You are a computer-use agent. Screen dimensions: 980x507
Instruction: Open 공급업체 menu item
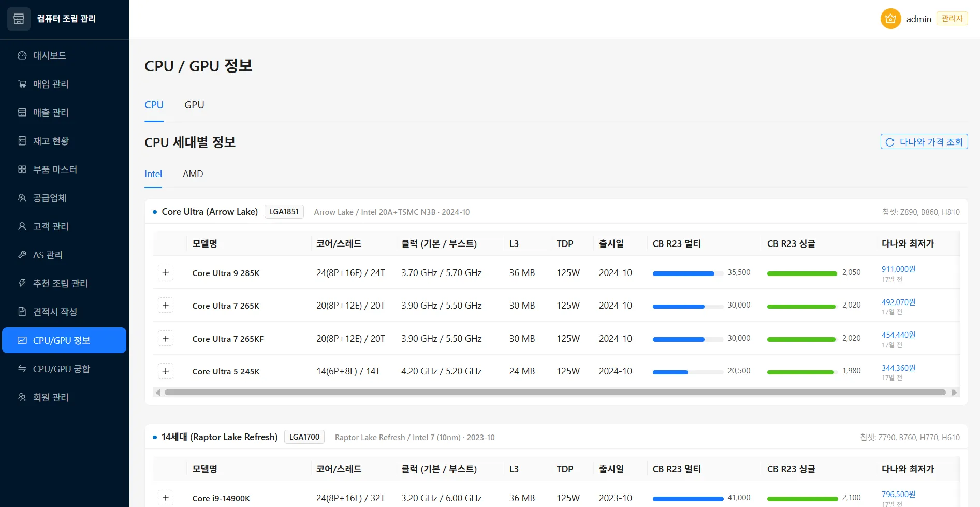[64, 198]
